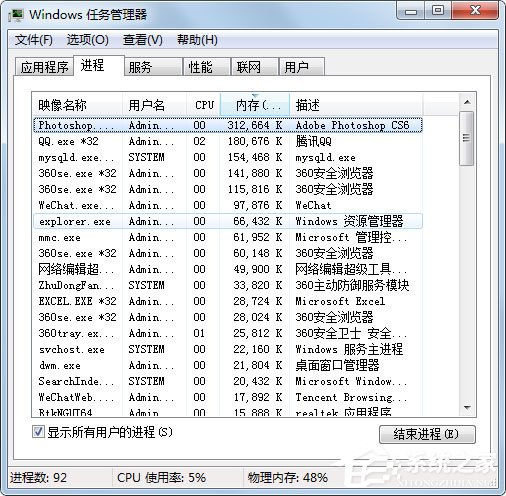Screen dimensions: 506x496
Task: Maximize the Task Manager window
Action: tap(438, 11)
